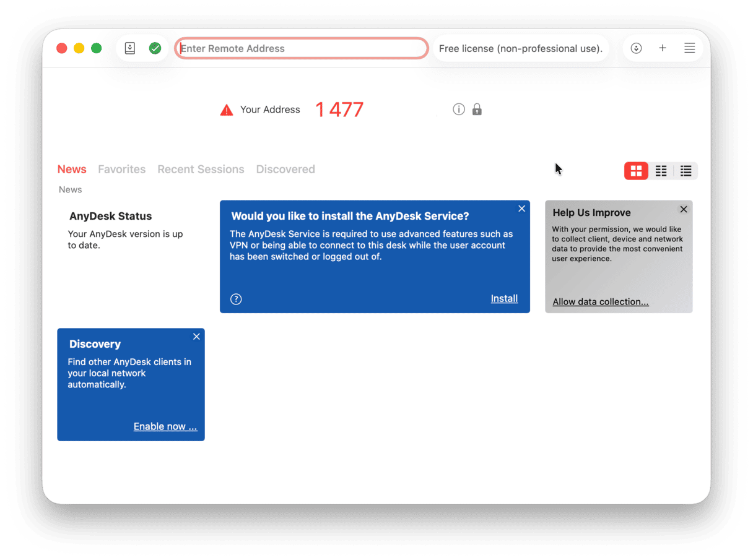
Task: Click the green connection status checkmark
Action: click(x=155, y=48)
